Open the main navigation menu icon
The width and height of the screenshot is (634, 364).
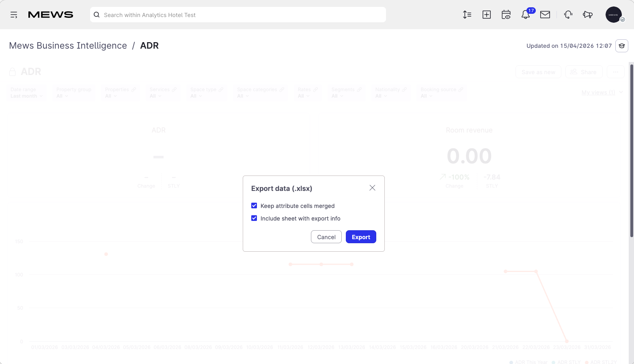(x=14, y=15)
